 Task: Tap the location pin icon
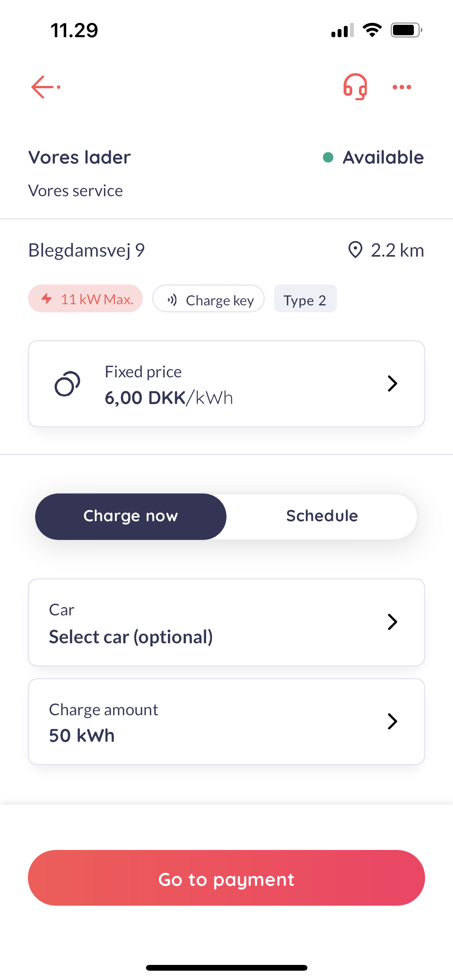[355, 250]
